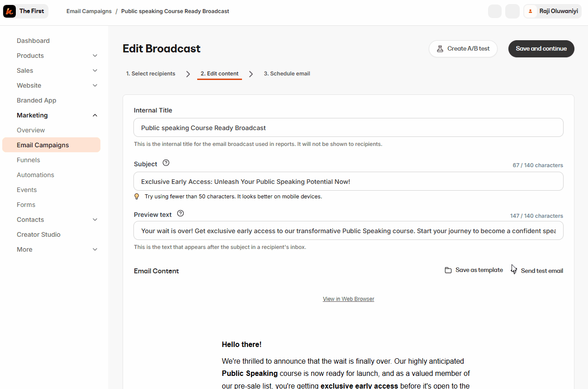
Task: Click the flask icon on Create A/B test
Action: click(440, 49)
